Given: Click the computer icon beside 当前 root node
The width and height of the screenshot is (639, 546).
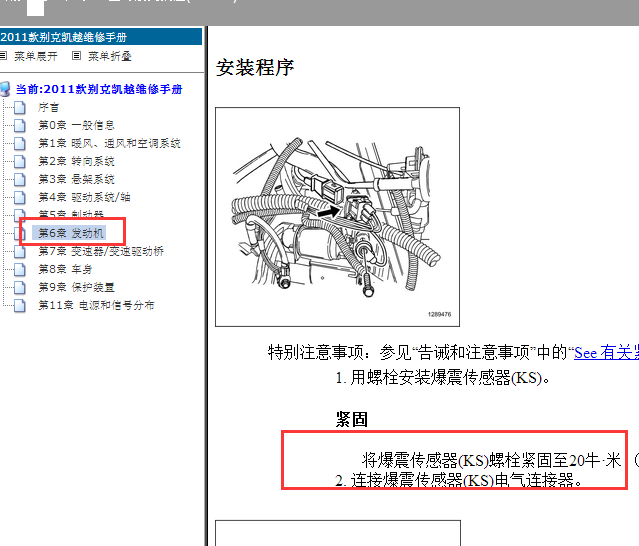Looking at the screenshot, I should tap(5, 89).
